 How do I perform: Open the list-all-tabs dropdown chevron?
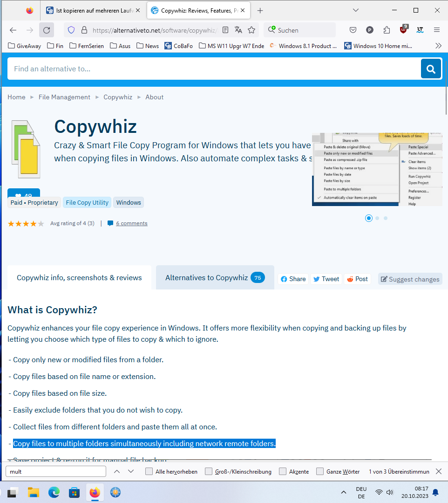[x=356, y=11]
